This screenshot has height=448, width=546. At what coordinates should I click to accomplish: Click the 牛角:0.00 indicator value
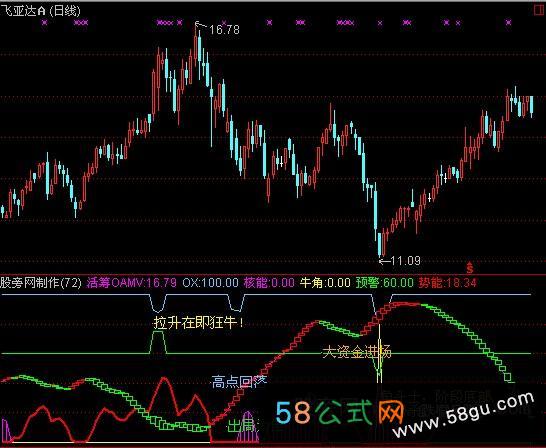pyautogui.click(x=325, y=282)
